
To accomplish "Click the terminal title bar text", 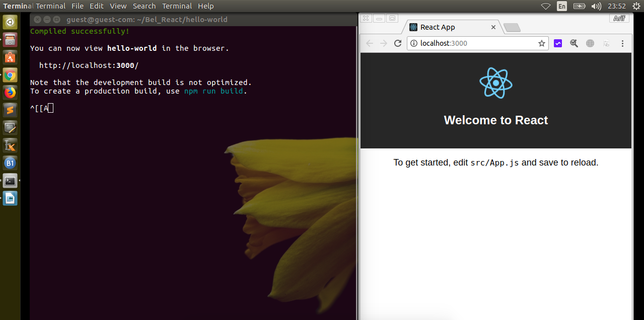I will [147, 20].
